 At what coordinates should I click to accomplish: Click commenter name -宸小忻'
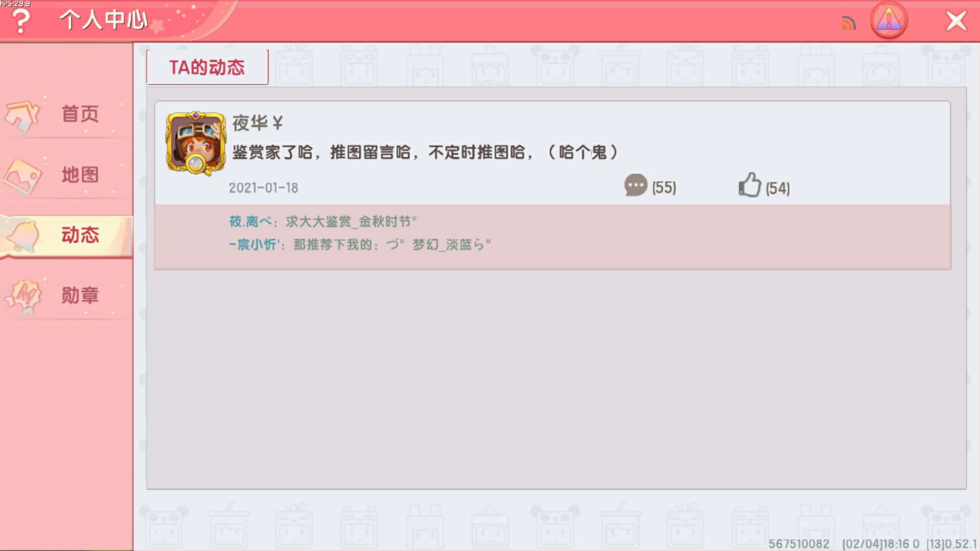[x=253, y=245]
